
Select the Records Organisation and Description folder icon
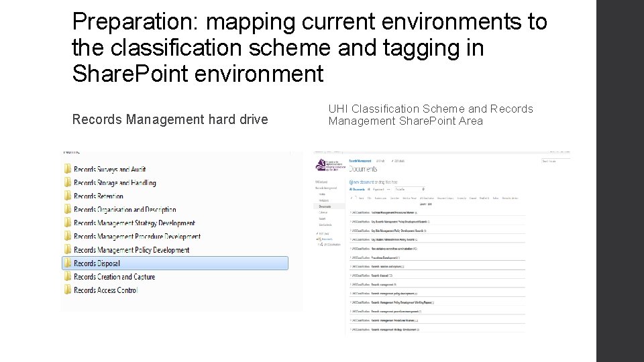coord(68,209)
